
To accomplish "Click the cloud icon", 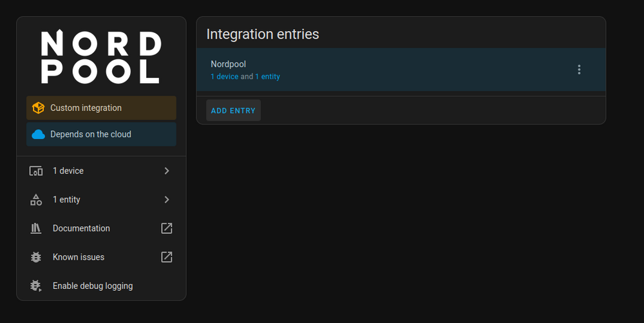I will pos(39,135).
